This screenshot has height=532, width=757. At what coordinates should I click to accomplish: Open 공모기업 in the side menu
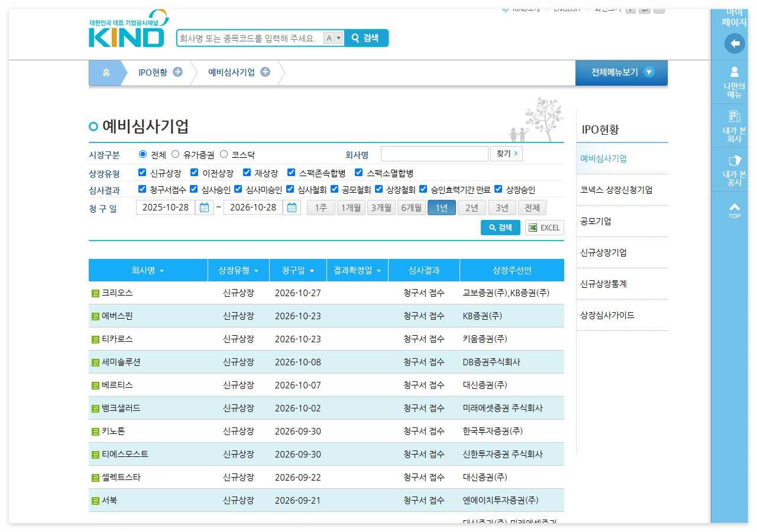pos(596,221)
